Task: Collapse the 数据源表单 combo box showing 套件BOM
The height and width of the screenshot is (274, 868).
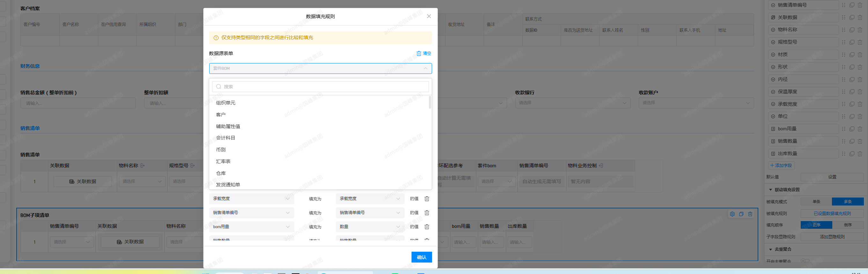Action: coord(320,68)
